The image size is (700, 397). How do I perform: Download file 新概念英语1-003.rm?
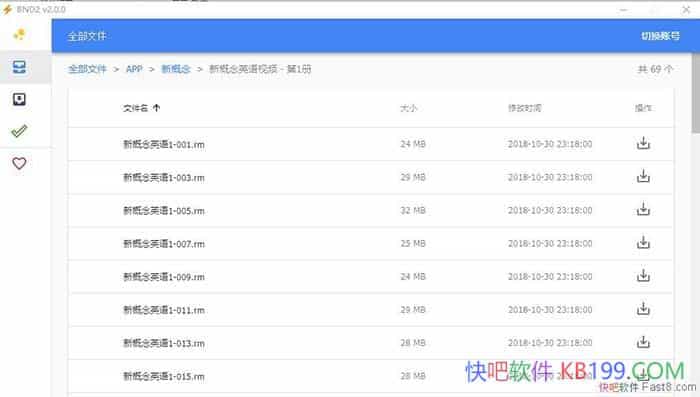(x=643, y=176)
